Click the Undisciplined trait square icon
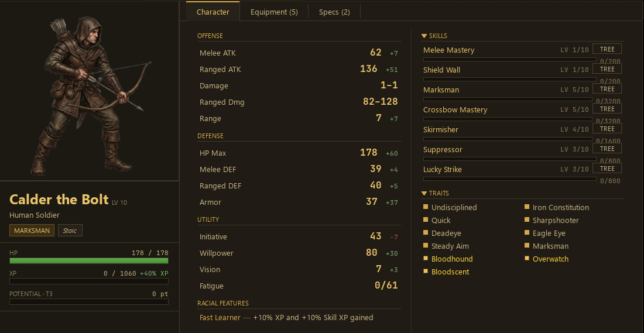Viewport: 644px width, 333px height. click(x=426, y=207)
